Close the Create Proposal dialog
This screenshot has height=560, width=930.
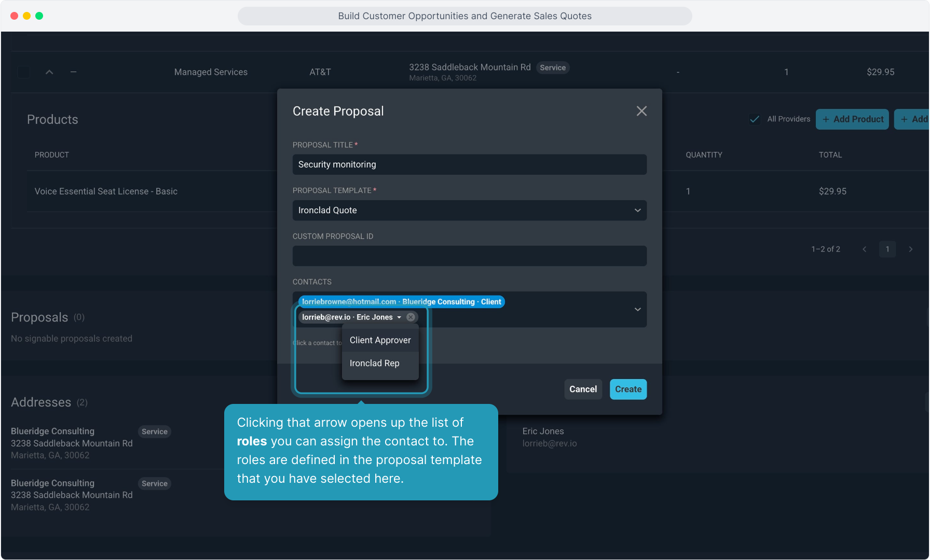point(641,111)
